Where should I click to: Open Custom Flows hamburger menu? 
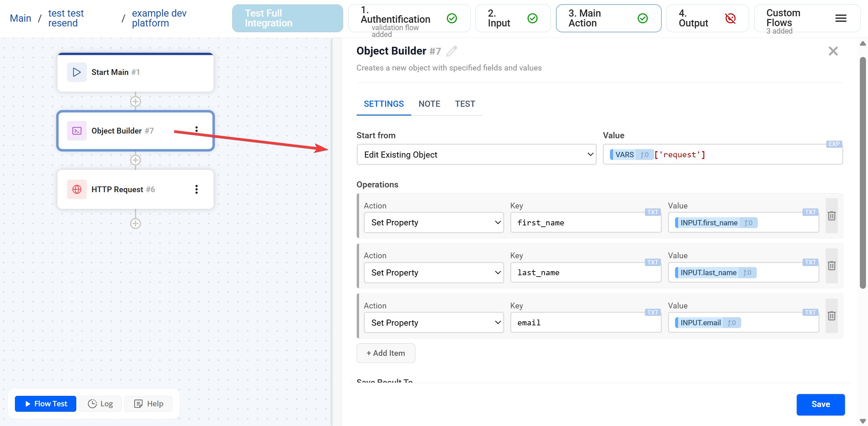point(841,18)
